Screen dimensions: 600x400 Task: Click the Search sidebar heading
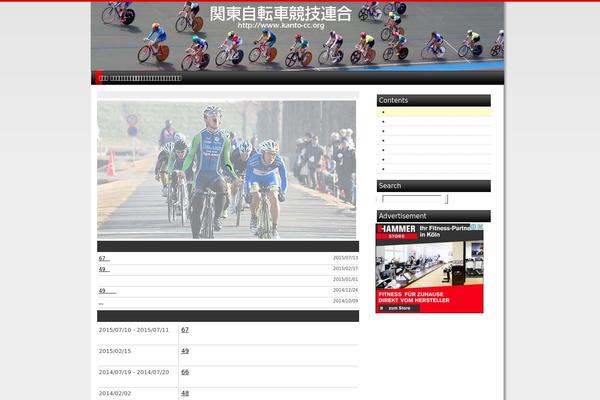(434, 186)
